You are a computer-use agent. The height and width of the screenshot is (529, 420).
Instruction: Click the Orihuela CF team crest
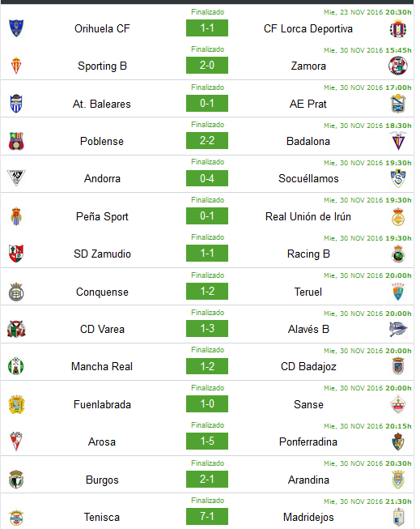click(16, 28)
